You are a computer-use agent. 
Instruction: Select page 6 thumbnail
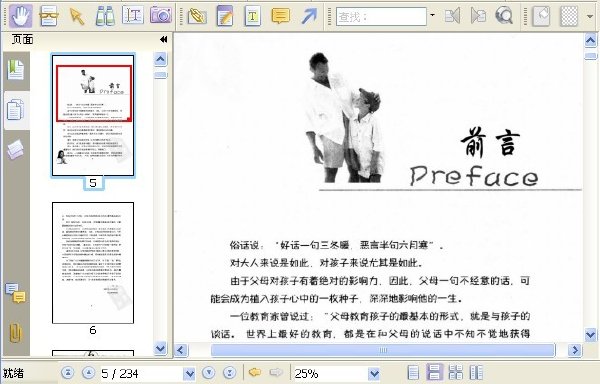(93, 263)
